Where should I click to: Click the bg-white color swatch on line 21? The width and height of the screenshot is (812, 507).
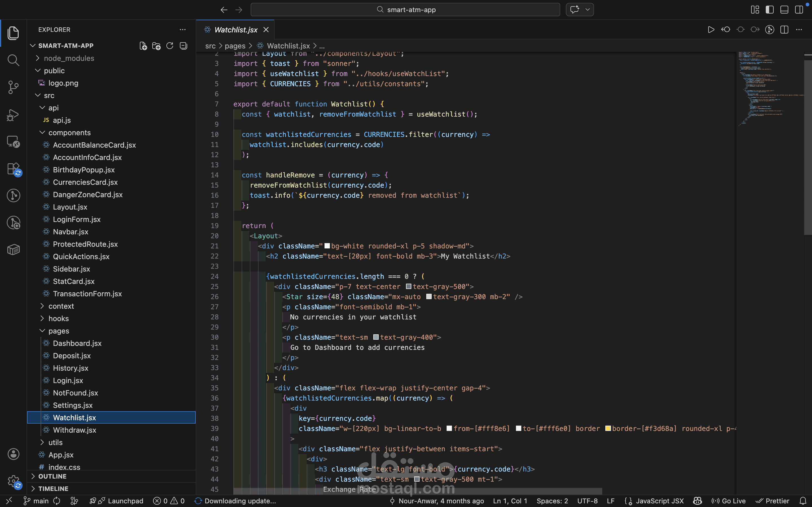coord(327,246)
